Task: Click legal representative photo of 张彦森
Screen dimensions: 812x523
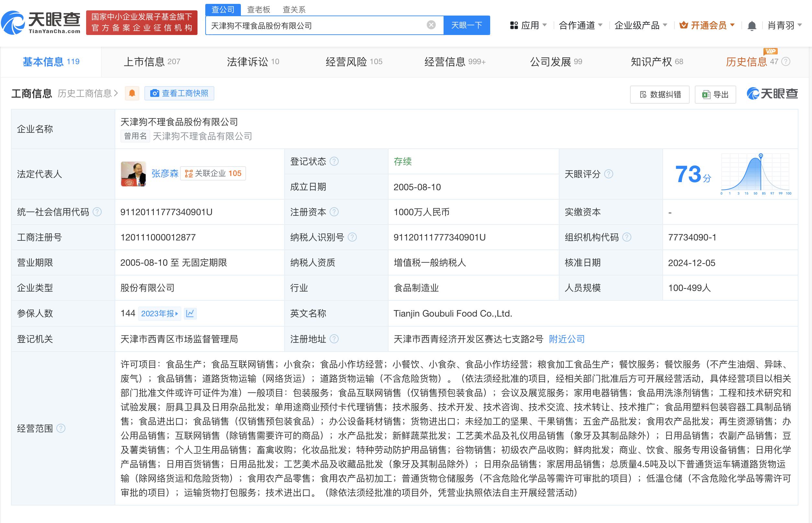Action: tap(133, 174)
